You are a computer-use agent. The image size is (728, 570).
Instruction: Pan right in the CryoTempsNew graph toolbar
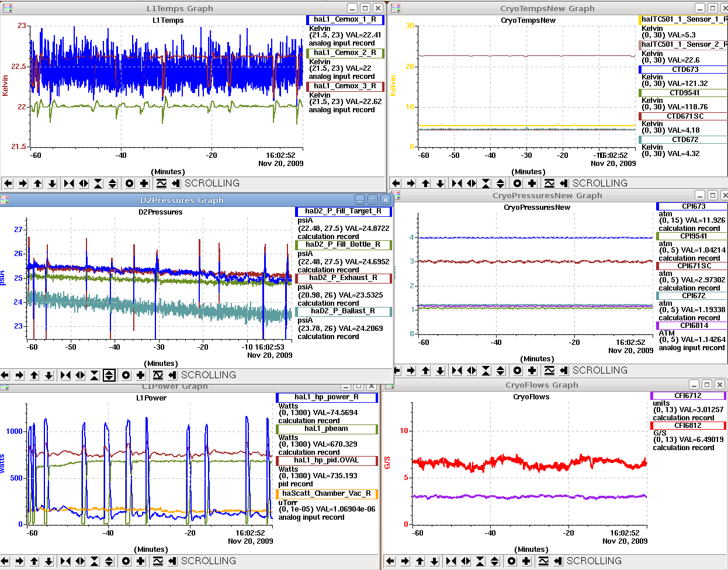(411, 184)
